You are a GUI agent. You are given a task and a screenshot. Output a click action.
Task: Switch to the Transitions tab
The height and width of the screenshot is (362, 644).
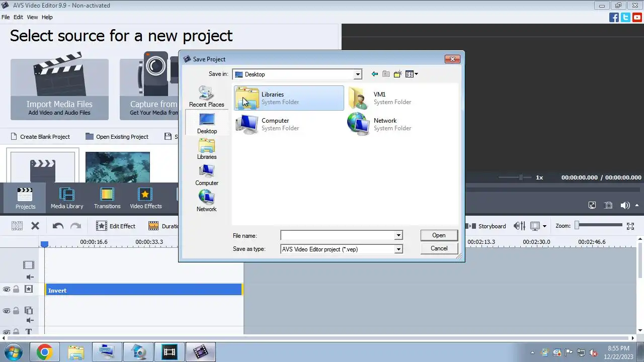[x=107, y=198]
